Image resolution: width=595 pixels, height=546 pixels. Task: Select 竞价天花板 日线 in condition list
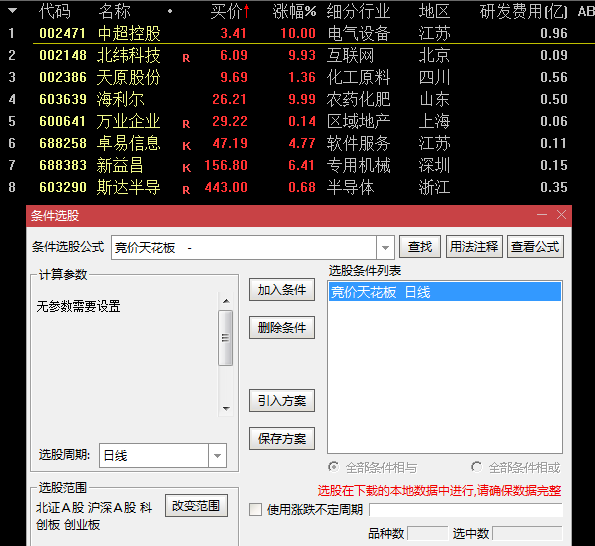[x=445, y=292]
